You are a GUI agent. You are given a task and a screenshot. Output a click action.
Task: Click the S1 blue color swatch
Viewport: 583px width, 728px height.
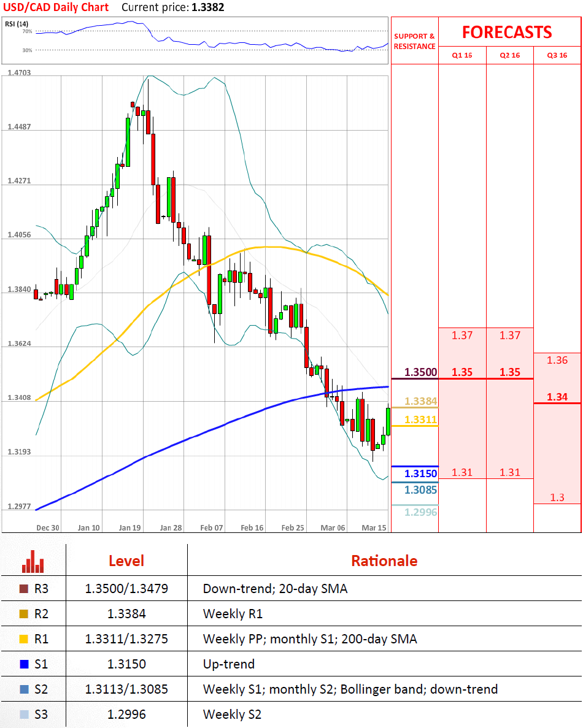point(24,664)
